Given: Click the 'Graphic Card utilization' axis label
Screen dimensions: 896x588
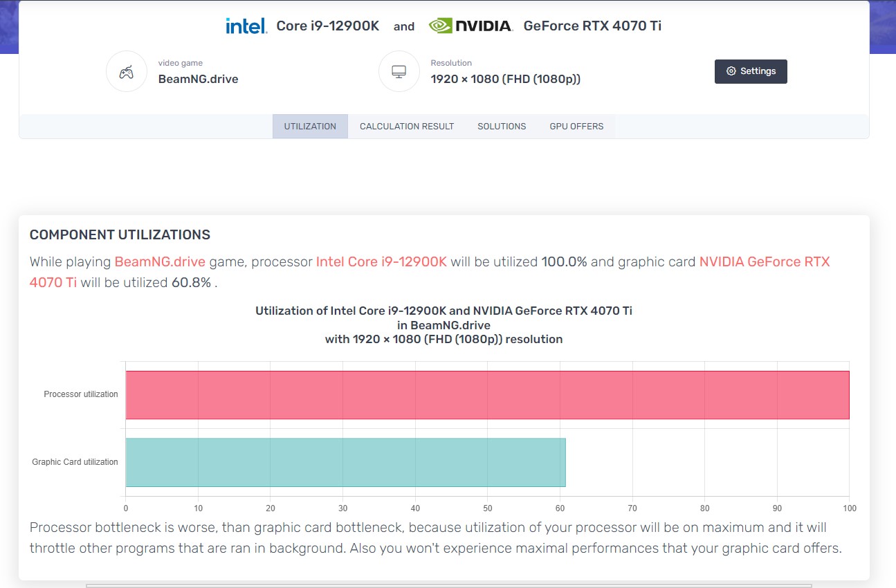Looking at the screenshot, I should pyautogui.click(x=75, y=462).
